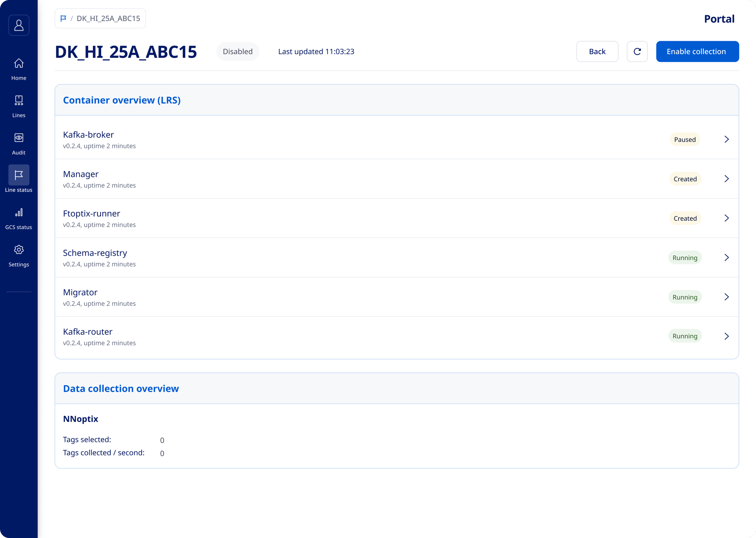The width and height of the screenshot is (756, 538).
Task: Open the Home menu label
Action: coord(19,78)
